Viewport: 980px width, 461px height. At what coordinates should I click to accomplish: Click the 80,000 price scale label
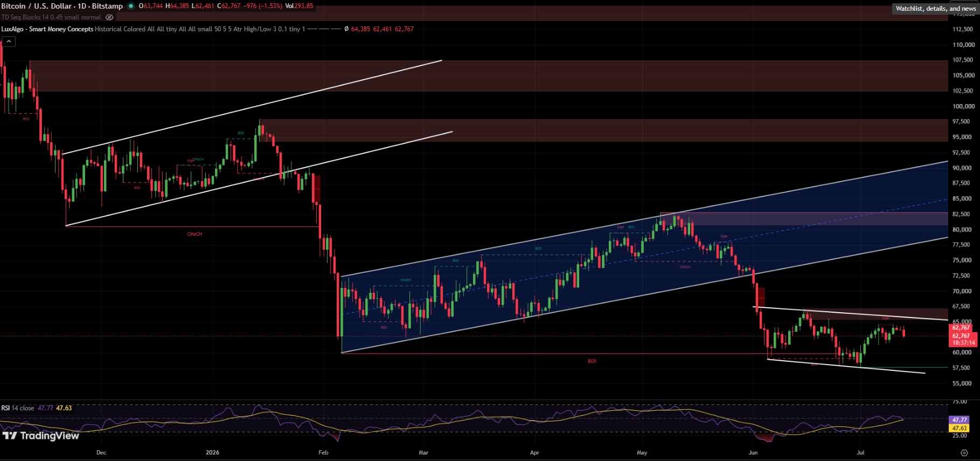tap(962, 230)
